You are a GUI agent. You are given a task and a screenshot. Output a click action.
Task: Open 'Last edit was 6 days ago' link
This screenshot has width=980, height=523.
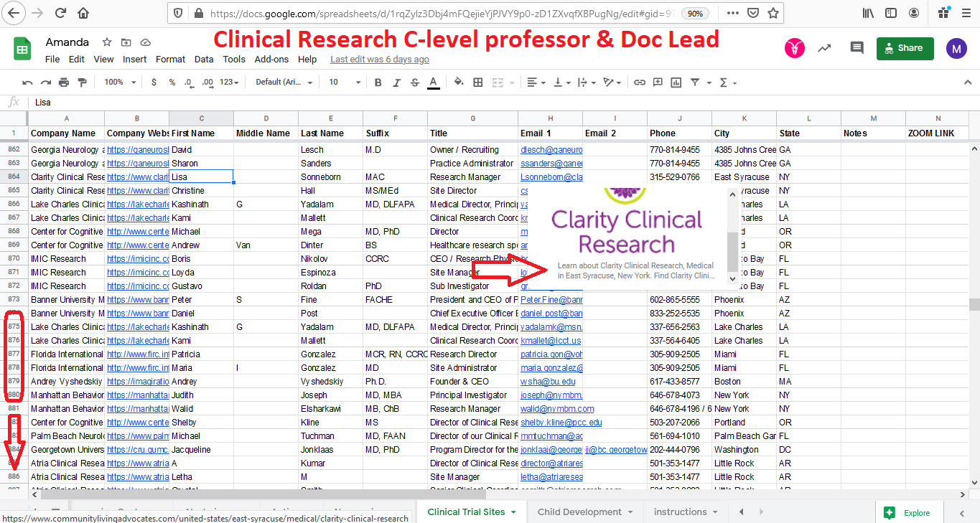[380, 60]
